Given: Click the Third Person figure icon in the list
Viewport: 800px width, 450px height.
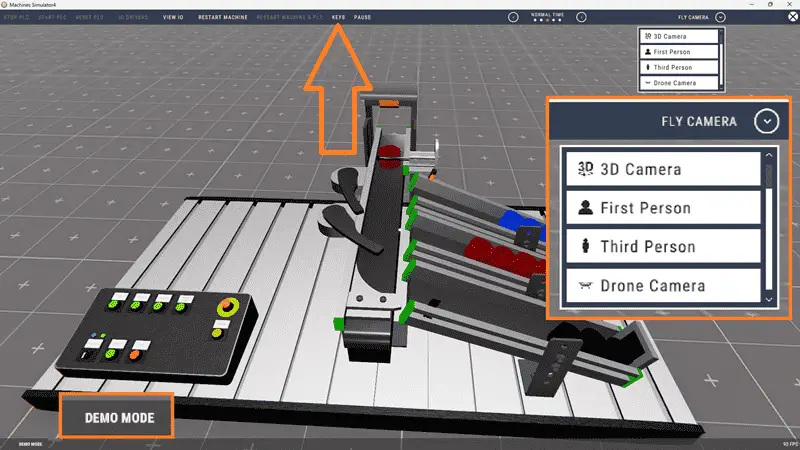Looking at the screenshot, I should [x=648, y=67].
